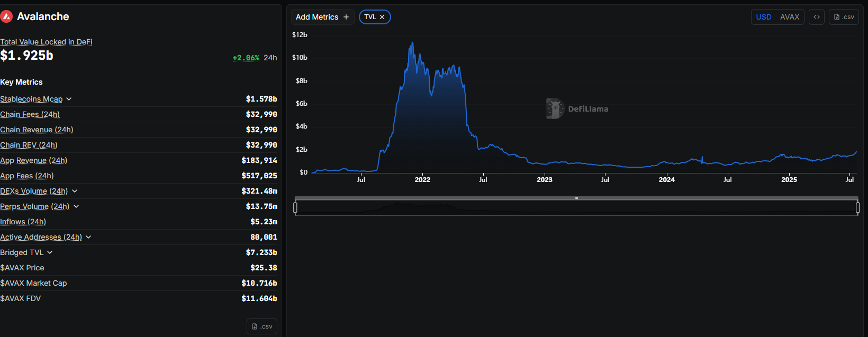Download chart data with top .csv button
The width and height of the screenshot is (868, 337).
click(844, 17)
